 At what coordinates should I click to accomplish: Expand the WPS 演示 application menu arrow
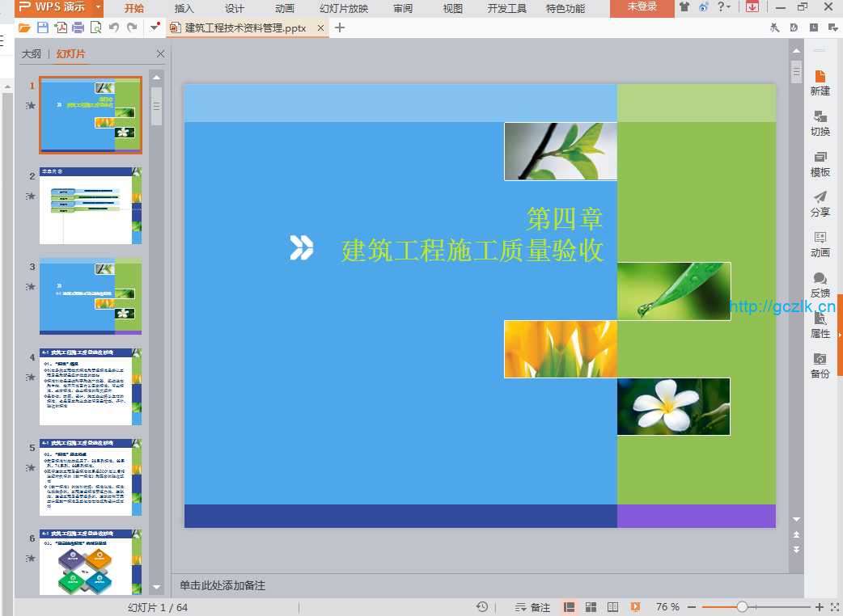coord(98,7)
